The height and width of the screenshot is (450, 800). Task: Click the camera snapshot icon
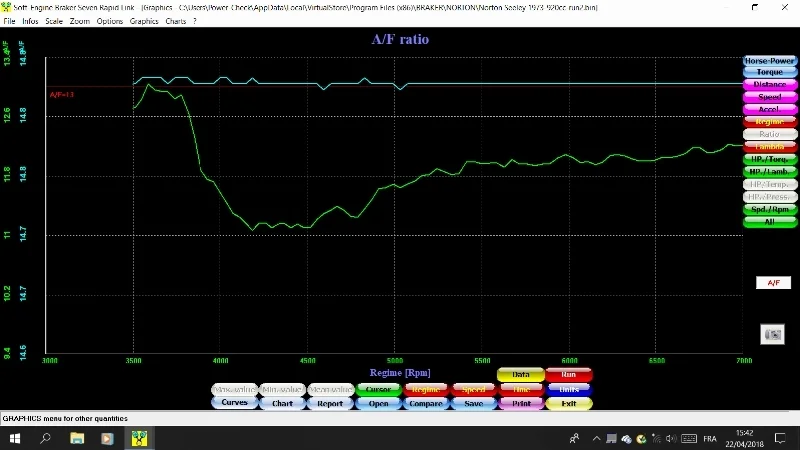(x=771, y=334)
